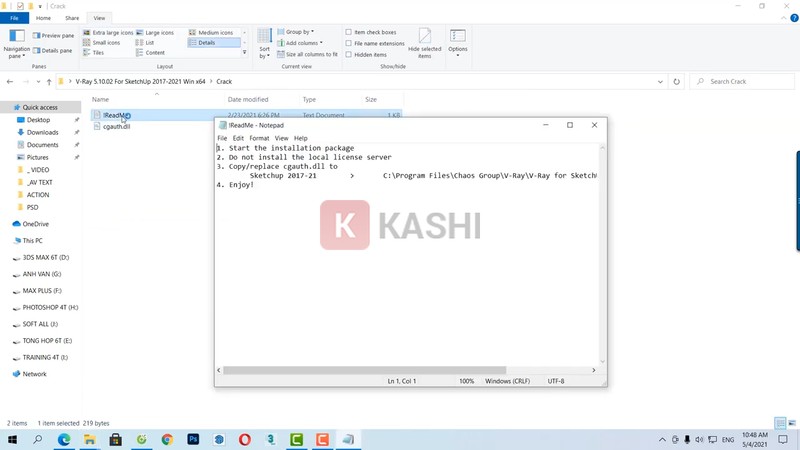Open the ACTION folder

click(38, 195)
